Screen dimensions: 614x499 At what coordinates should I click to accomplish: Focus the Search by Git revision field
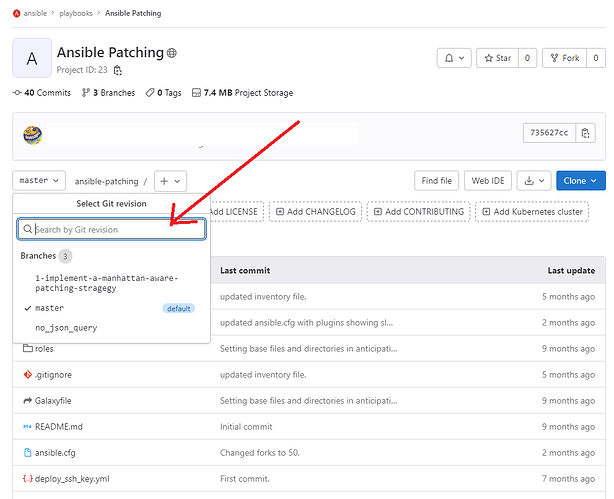112,229
